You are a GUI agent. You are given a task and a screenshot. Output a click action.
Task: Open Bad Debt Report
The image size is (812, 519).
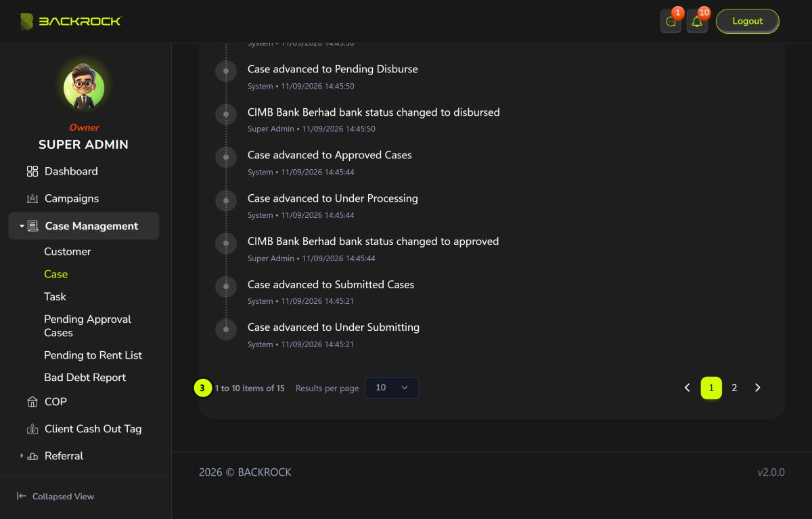(x=85, y=378)
